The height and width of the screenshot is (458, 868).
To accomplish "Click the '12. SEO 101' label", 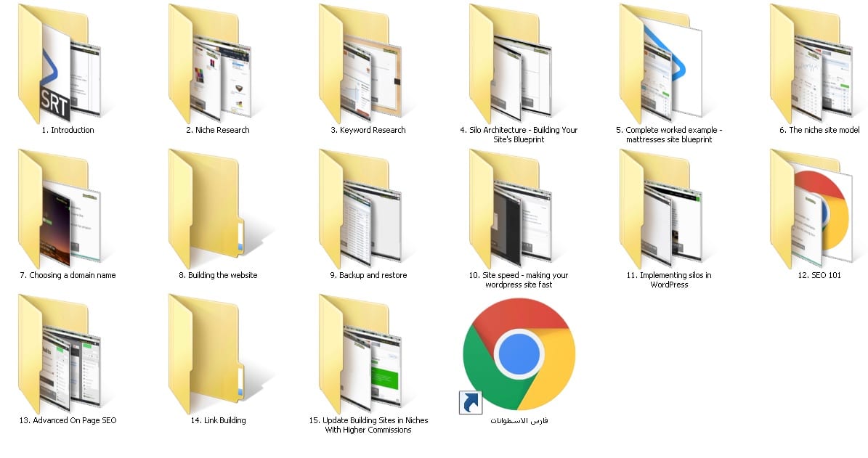I will tap(819, 275).
